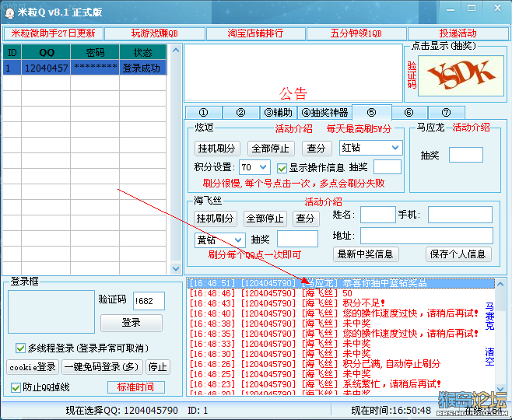This screenshot has height=420, width=512.
Task: Click 查分 in the 海飞丝 section
Action: [306, 219]
